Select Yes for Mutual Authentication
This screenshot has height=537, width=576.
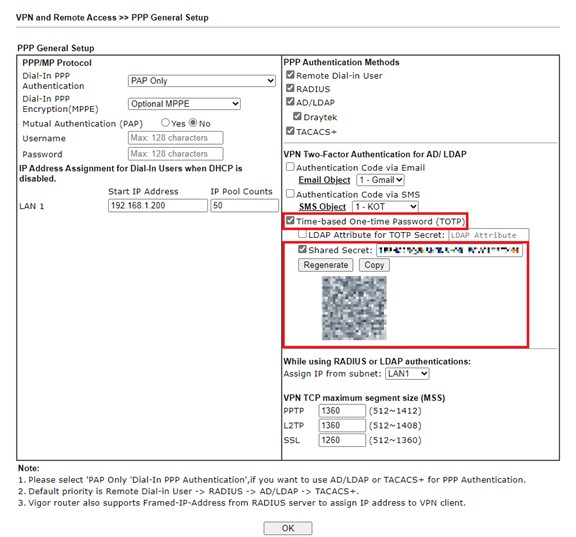(165, 123)
